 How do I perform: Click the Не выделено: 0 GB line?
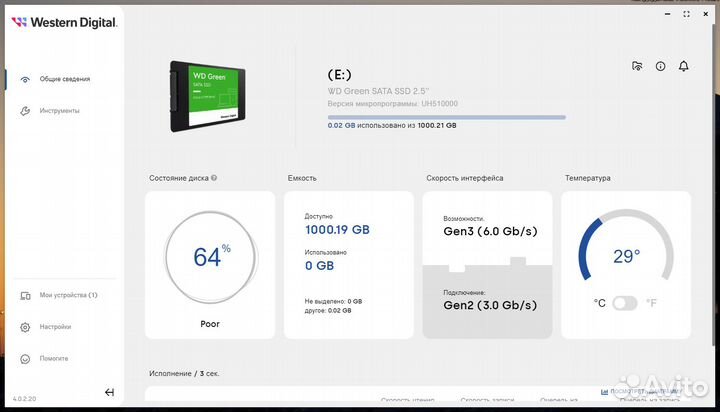(x=333, y=301)
